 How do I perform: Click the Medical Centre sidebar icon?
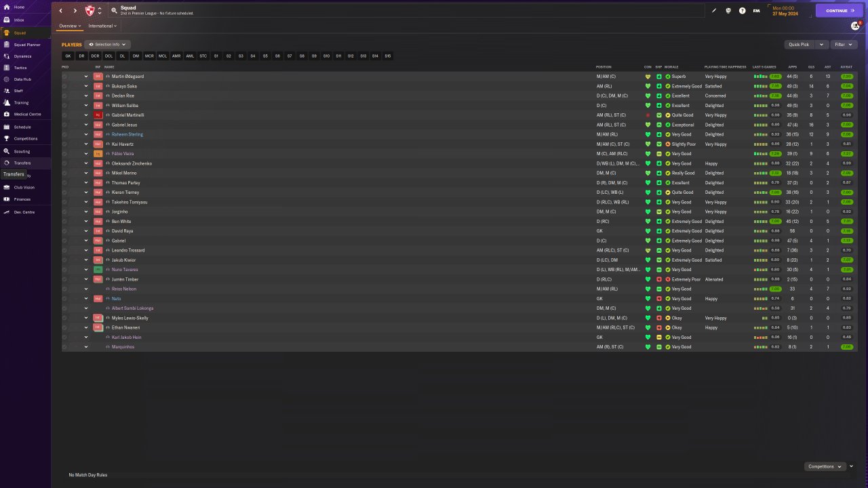point(6,114)
